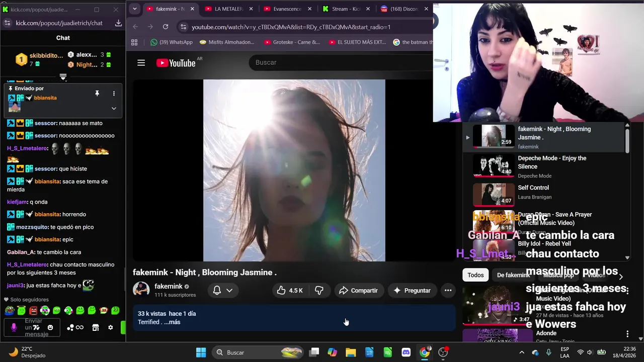
Task: Reload the YouTube page
Action: 166,27
